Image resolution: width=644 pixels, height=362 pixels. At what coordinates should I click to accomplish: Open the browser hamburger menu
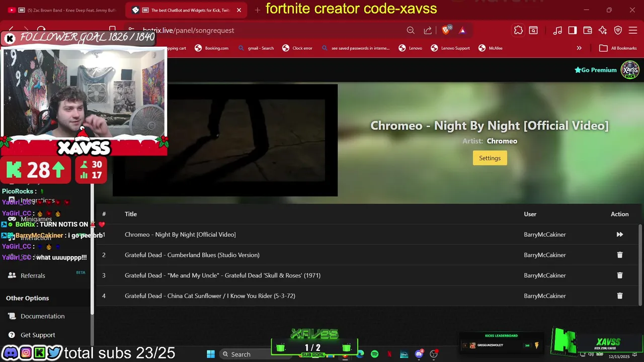tap(633, 30)
